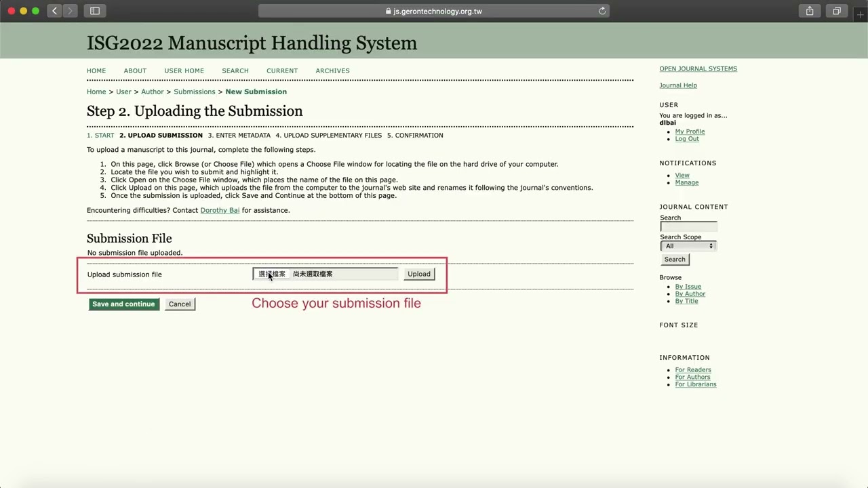
Task: Cancel the submission
Action: pyautogui.click(x=180, y=304)
